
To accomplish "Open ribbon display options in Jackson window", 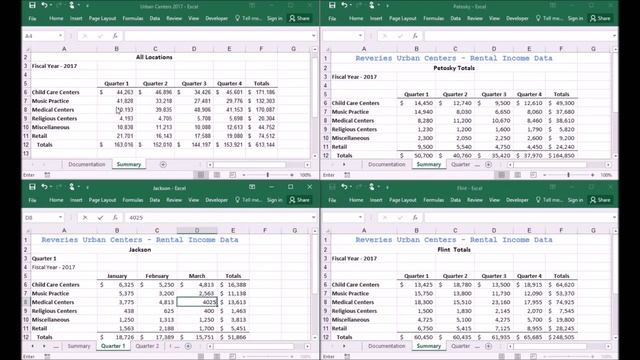I will [252, 187].
